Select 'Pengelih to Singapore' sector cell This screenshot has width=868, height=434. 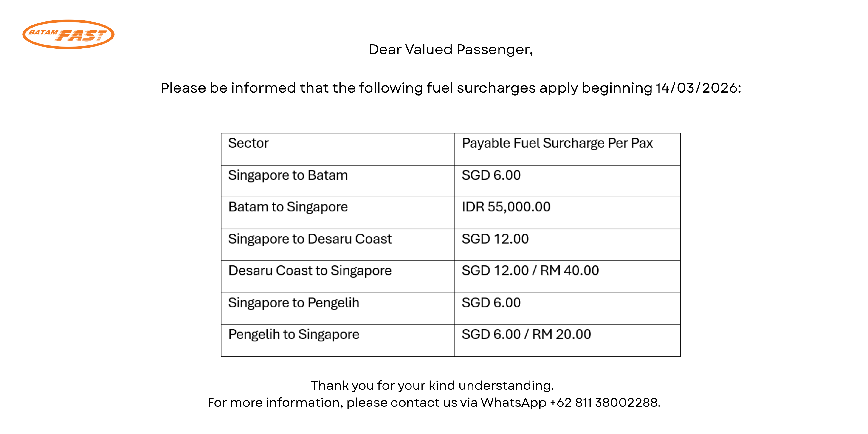pos(338,340)
